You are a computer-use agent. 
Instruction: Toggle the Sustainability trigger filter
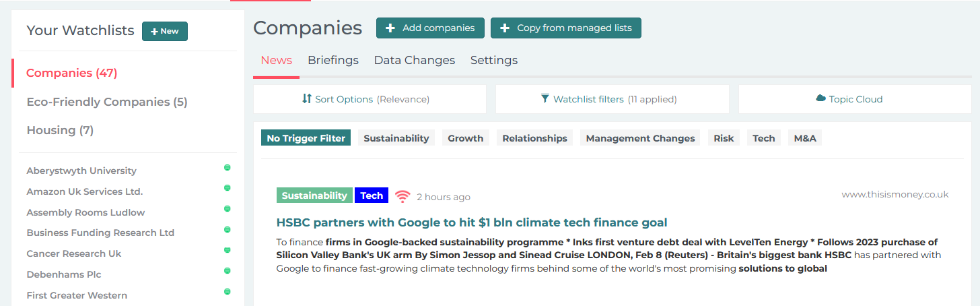click(x=396, y=138)
